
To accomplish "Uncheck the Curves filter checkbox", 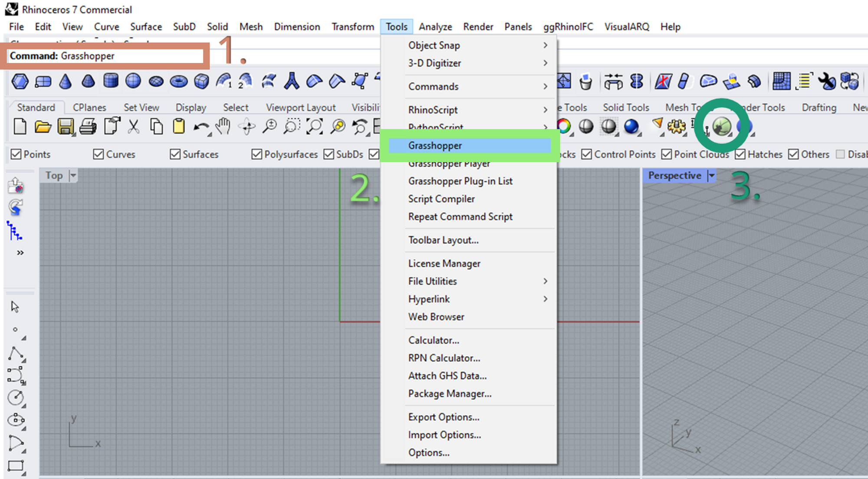I will (99, 154).
